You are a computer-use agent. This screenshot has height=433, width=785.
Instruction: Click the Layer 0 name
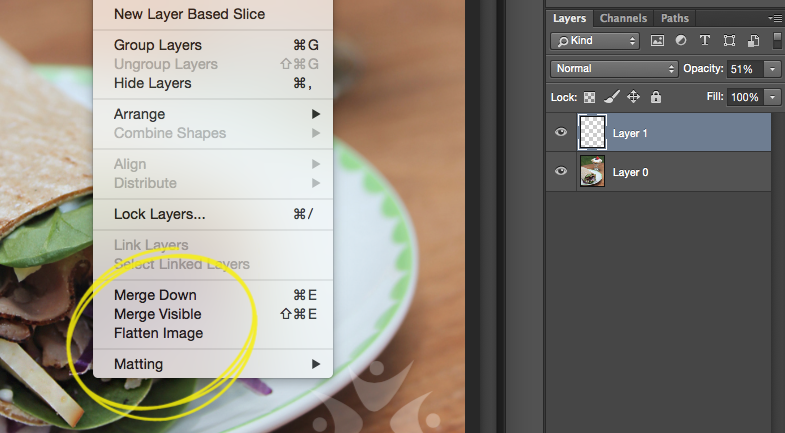click(630, 172)
